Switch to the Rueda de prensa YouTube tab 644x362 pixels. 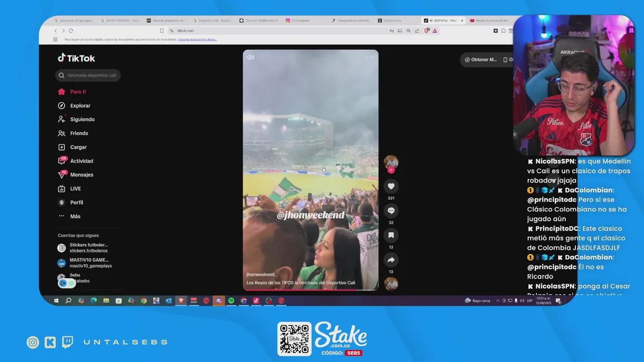point(489,21)
